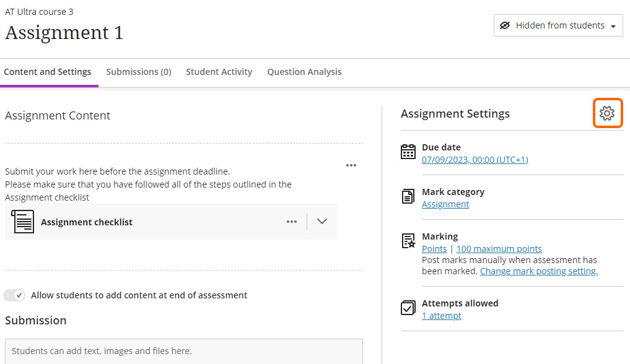Click the Submission text input box
The width and height of the screenshot is (630, 364).
183,351
